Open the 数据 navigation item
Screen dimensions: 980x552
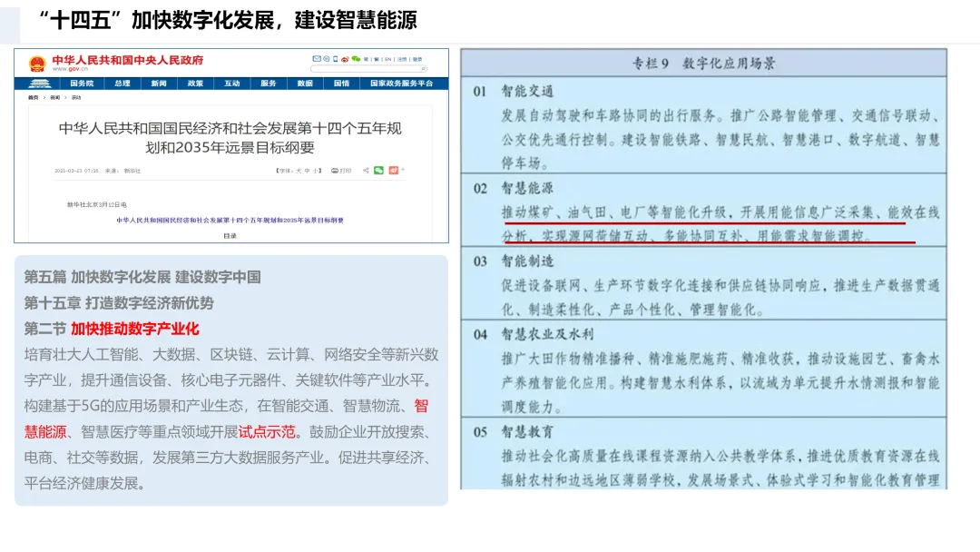click(x=305, y=84)
